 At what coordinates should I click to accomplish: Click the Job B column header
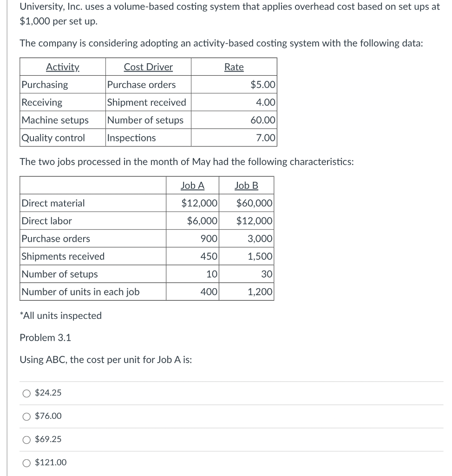coord(246,185)
